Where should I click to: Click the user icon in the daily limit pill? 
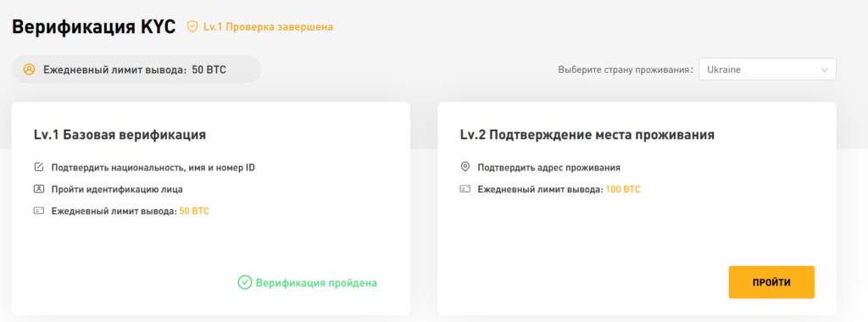pyautogui.click(x=30, y=69)
